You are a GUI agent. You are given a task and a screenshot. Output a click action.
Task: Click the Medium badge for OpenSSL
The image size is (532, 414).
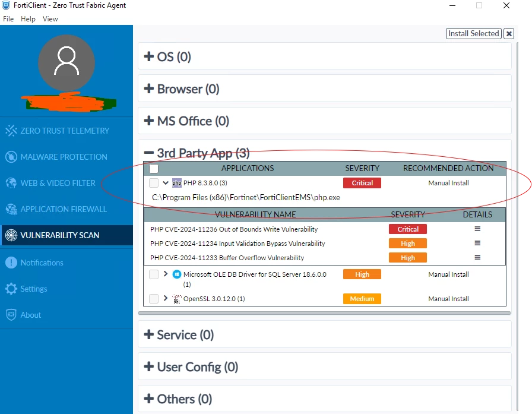click(362, 299)
